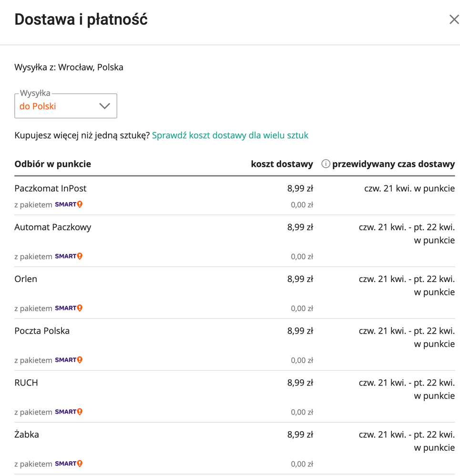The width and height of the screenshot is (460, 476).
Task: Click the SMART logo under Żabka
Action: (69, 464)
